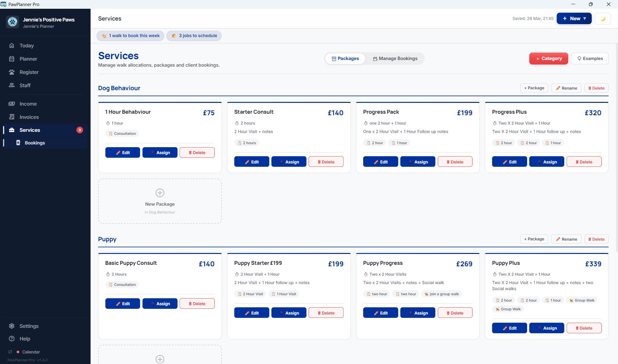618x364 pixels.
Task: Click the Calendar sync icon at sidebar bottom
Action: tap(10, 352)
